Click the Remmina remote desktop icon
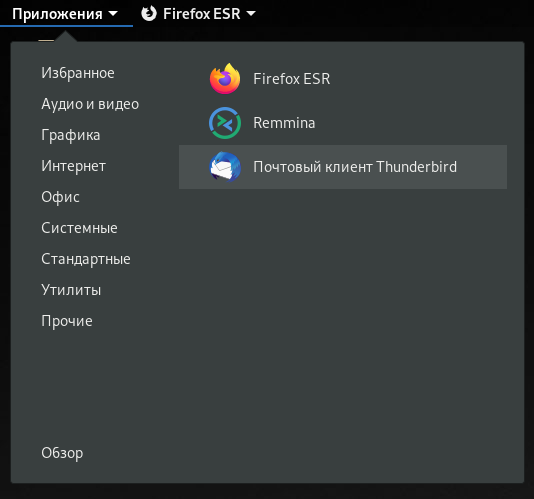The image size is (534, 499). (225, 123)
